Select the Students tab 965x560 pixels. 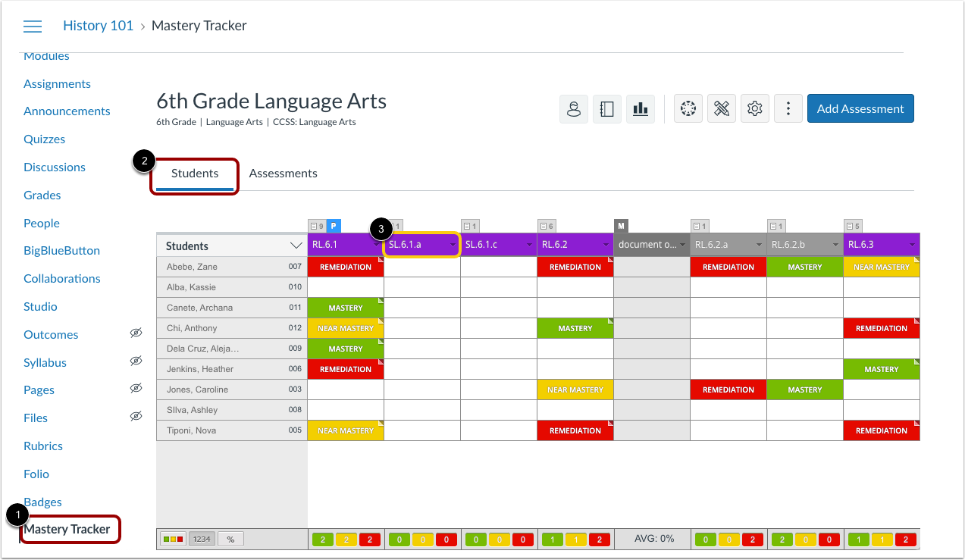194,173
